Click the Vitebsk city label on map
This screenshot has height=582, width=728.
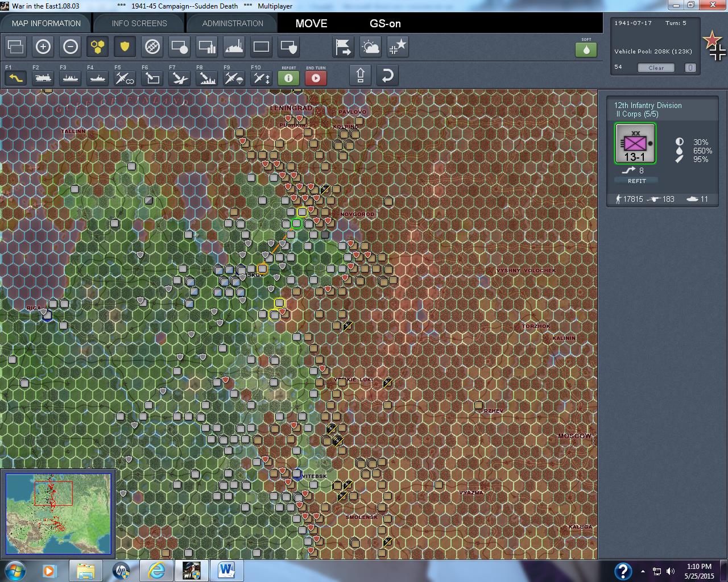point(314,476)
